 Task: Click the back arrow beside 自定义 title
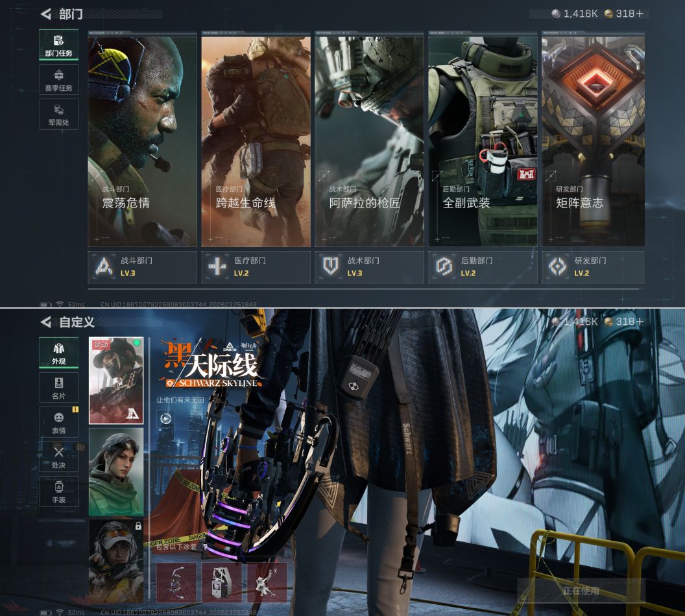[x=46, y=322]
